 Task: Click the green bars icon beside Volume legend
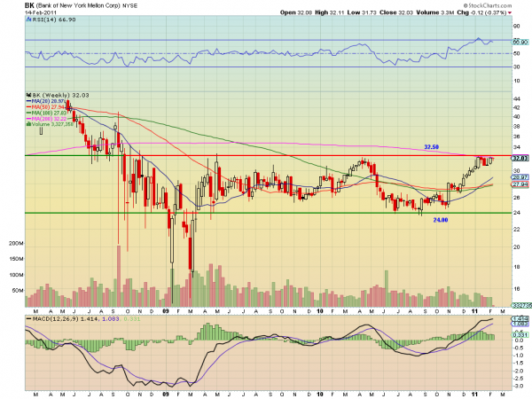tap(29, 124)
